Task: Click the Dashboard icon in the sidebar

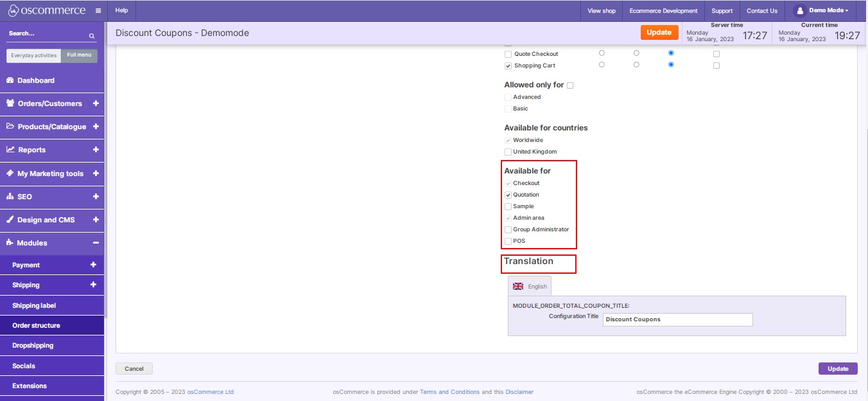Action: pos(10,80)
